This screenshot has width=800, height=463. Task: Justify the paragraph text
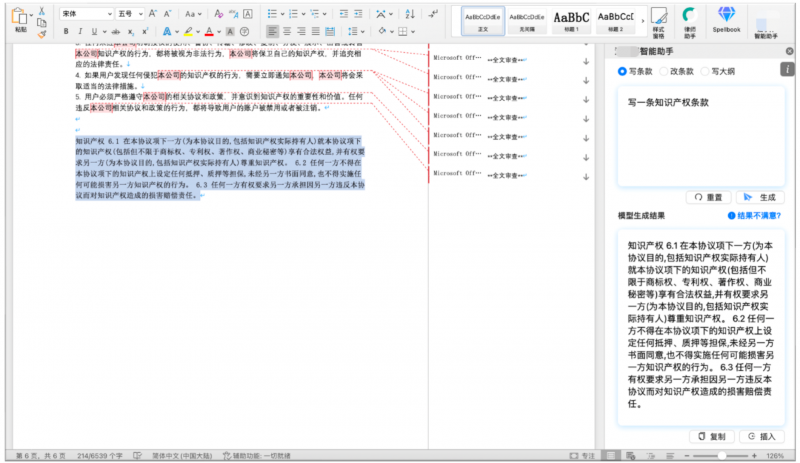pos(316,32)
